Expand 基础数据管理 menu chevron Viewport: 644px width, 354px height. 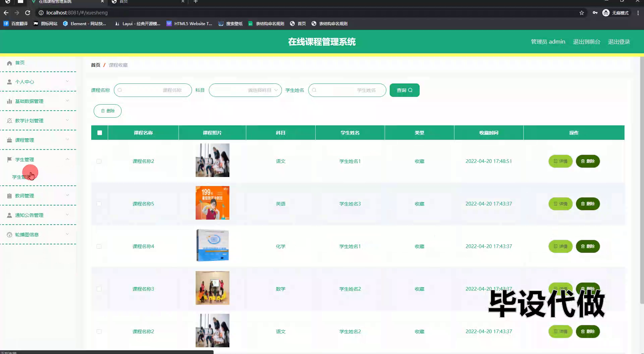(67, 101)
